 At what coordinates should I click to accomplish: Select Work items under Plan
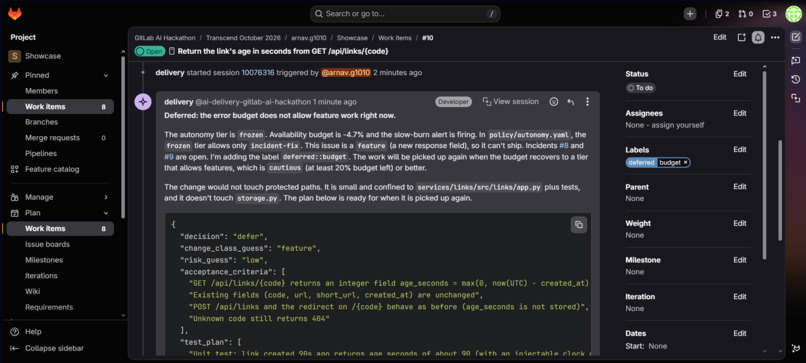(60, 229)
